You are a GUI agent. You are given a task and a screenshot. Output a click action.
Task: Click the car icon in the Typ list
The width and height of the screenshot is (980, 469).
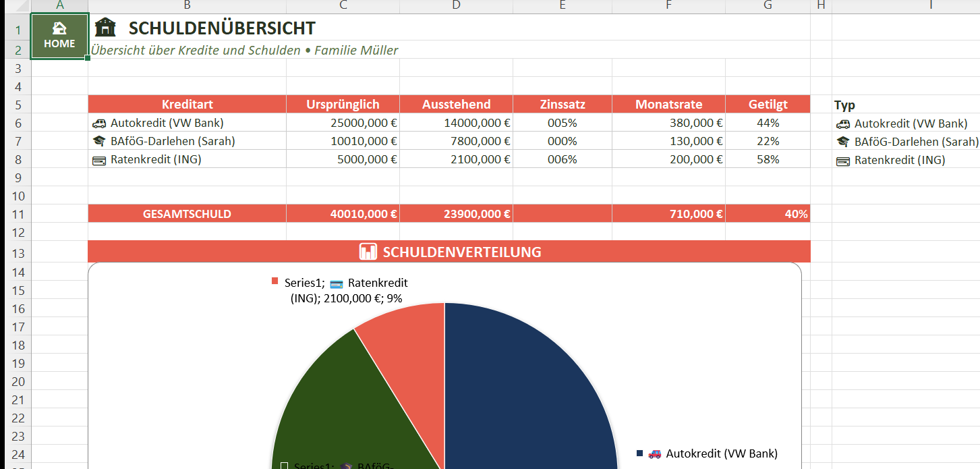pyautogui.click(x=842, y=124)
